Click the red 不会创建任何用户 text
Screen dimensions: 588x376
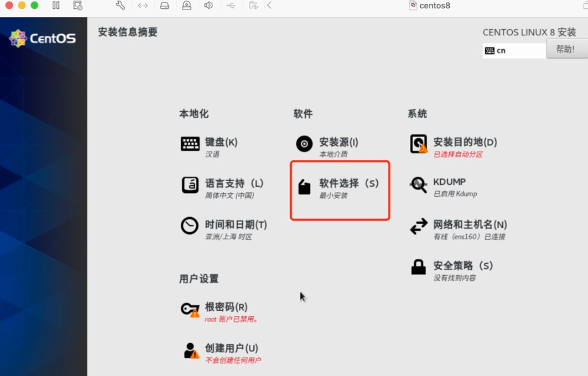coord(233,360)
